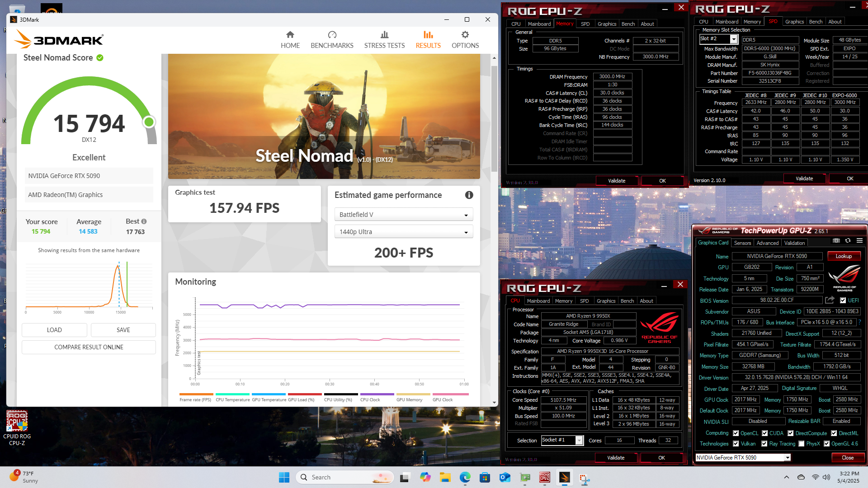Toggle the UEFI checkbox in GPU-Z
Screen dimensions: 868x488
point(843,300)
